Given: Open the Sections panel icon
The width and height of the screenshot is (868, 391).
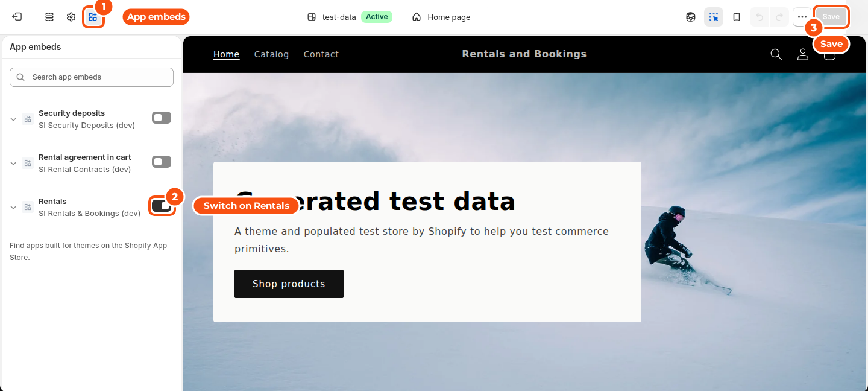Looking at the screenshot, I should coord(49,17).
